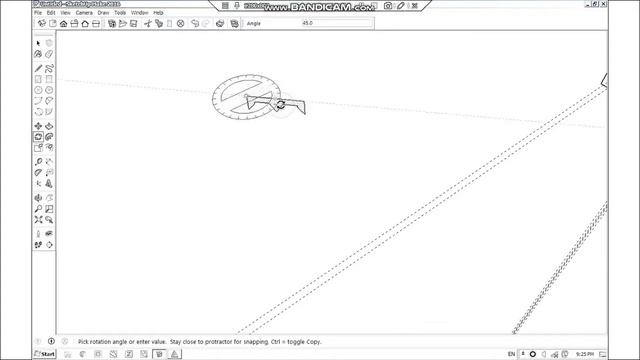The image size is (640, 360).
Task: Open Model Info dialog
Action: click(x=234, y=24)
